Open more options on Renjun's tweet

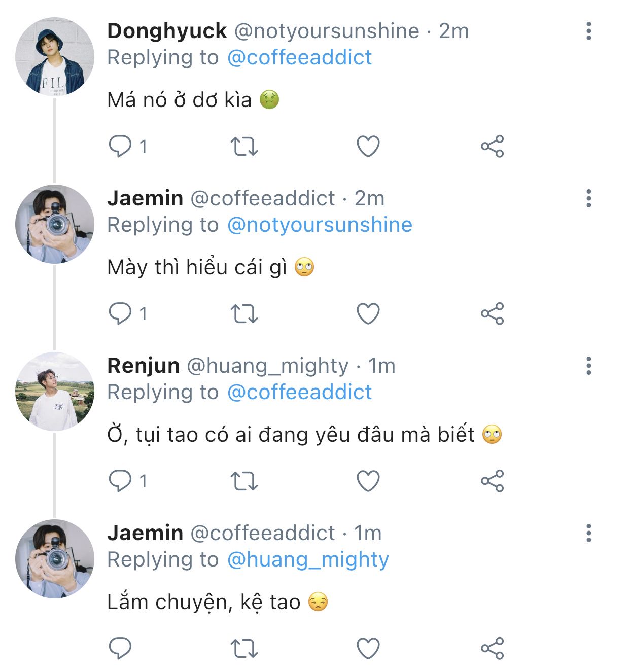click(588, 366)
